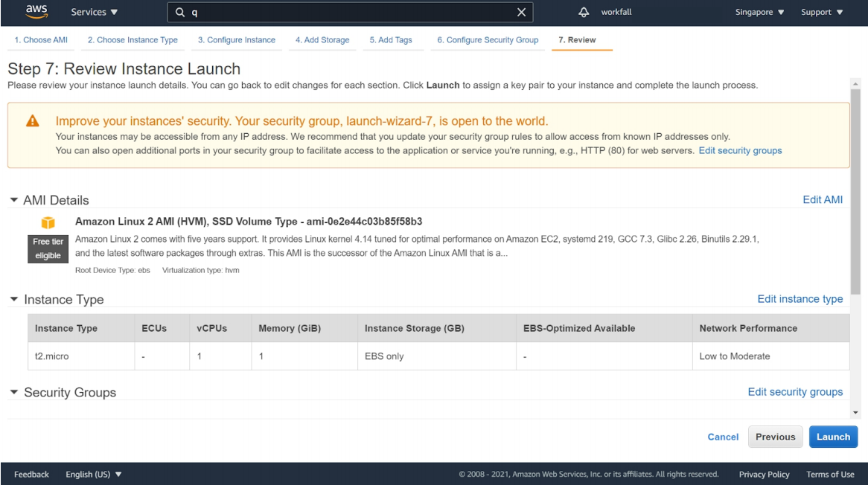Click the AWS logo icon

coord(36,11)
